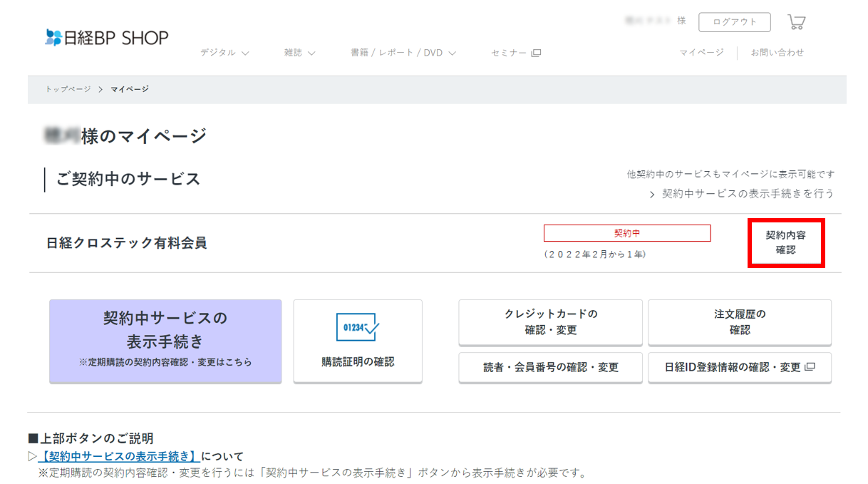Screen dimensions: 868x484
Task: Expand the デジタル dropdown menu
Action: click(x=224, y=53)
